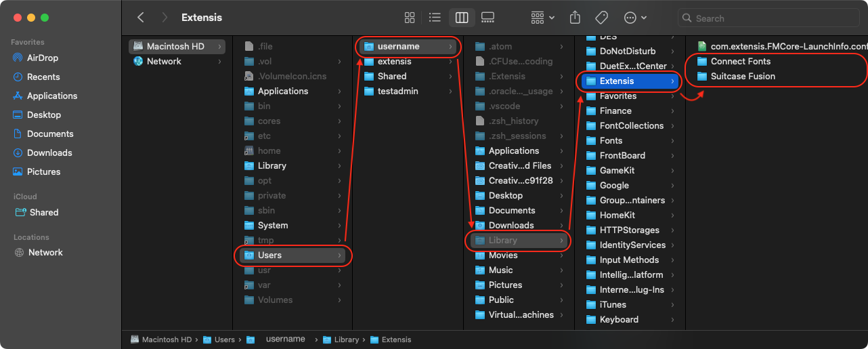This screenshot has height=349, width=868.
Task: Select the Shared users folder
Action: (408, 76)
